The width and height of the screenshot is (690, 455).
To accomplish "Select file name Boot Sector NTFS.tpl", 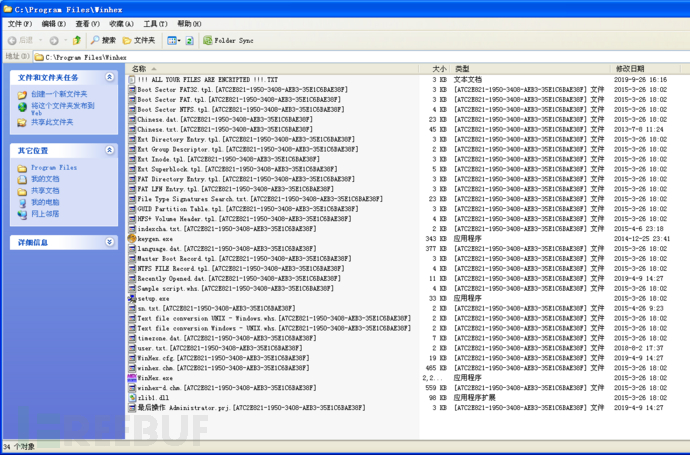I will 241,110.
